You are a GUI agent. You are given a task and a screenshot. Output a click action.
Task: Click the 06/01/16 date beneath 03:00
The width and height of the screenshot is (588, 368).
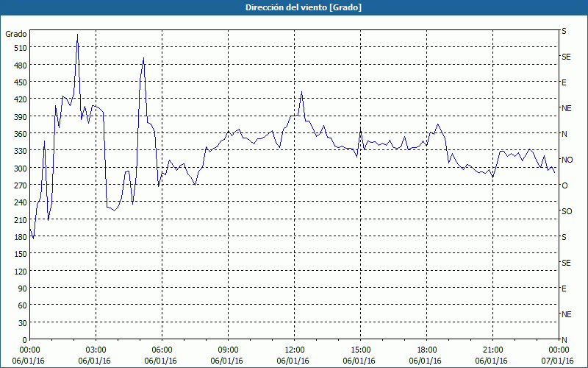(95, 361)
